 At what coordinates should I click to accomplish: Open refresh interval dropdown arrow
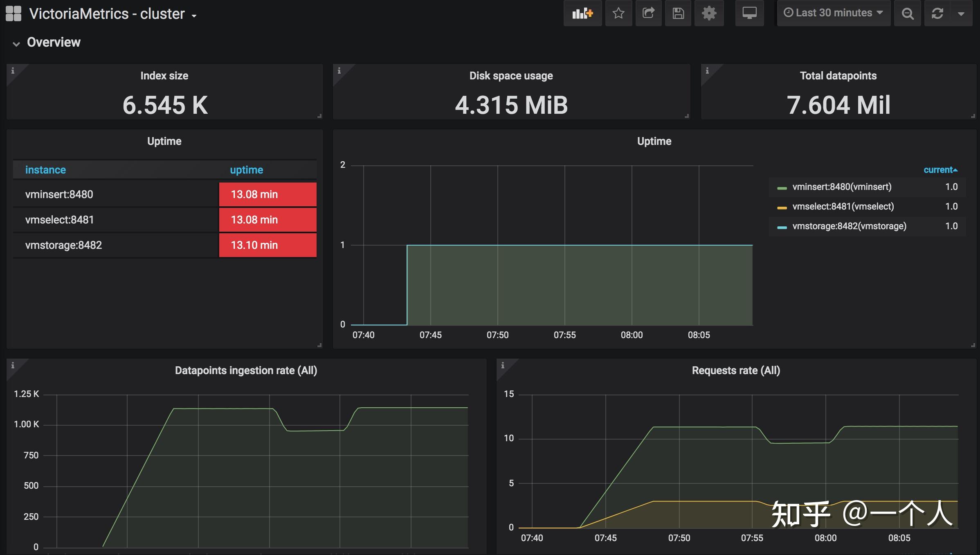[961, 14]
